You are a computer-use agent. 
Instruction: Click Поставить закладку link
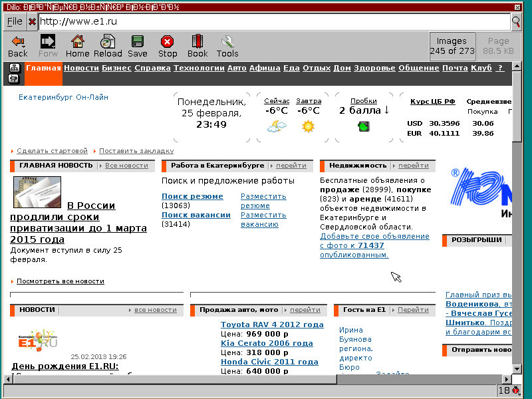tap(136, 151)
